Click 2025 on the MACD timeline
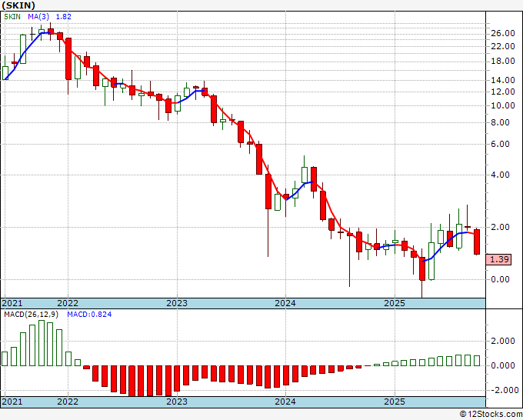The image size is (523, 420). pos(395,402)
